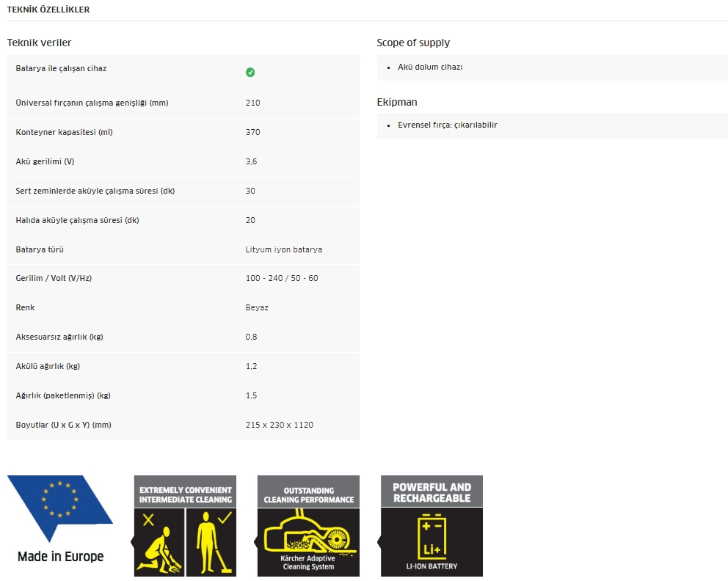Image resolution: width=728 pixels, height=581 pixels.
Task: Click the Ağırlık (paketlenmiş) (kg) label
Action: [63, 395]
